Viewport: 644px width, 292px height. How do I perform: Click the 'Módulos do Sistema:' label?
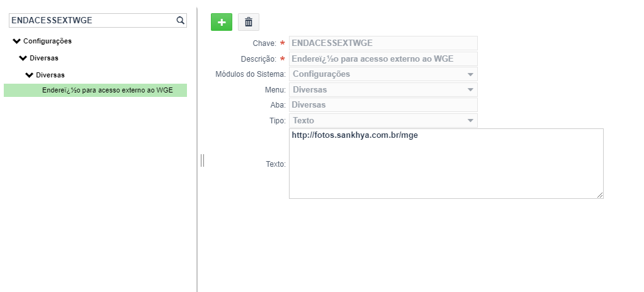click(x=251, y=74)
